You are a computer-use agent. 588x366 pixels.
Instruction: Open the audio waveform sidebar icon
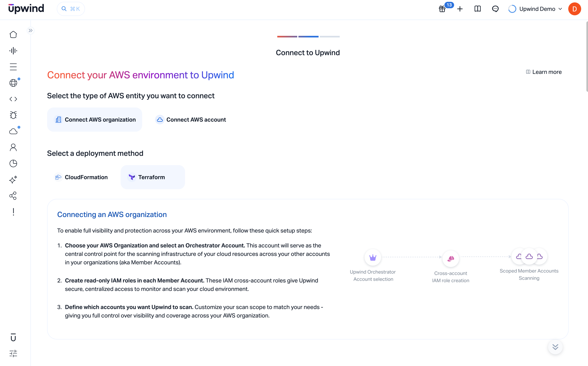pyautogui.click(x=13, y=51)
